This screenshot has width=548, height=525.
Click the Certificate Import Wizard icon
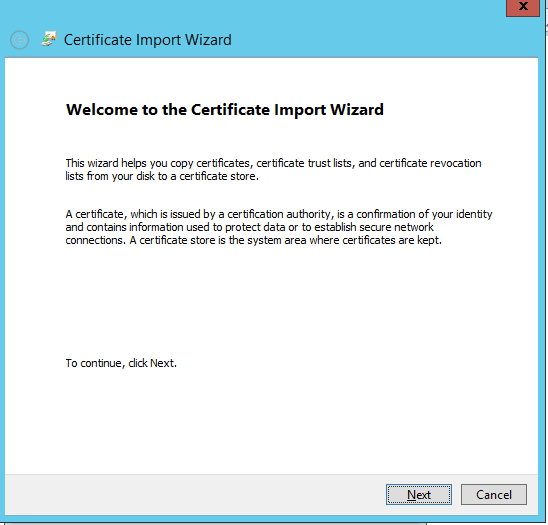49,39
